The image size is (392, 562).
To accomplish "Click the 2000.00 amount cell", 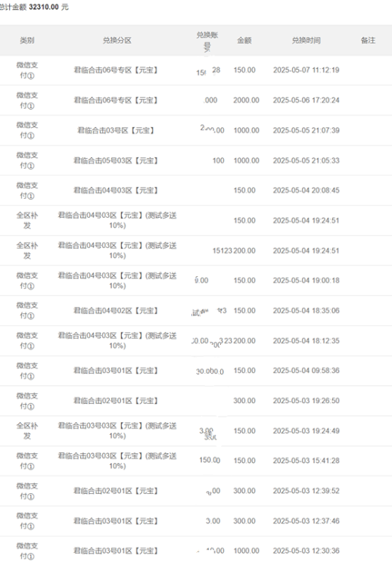I will [246, 100].
